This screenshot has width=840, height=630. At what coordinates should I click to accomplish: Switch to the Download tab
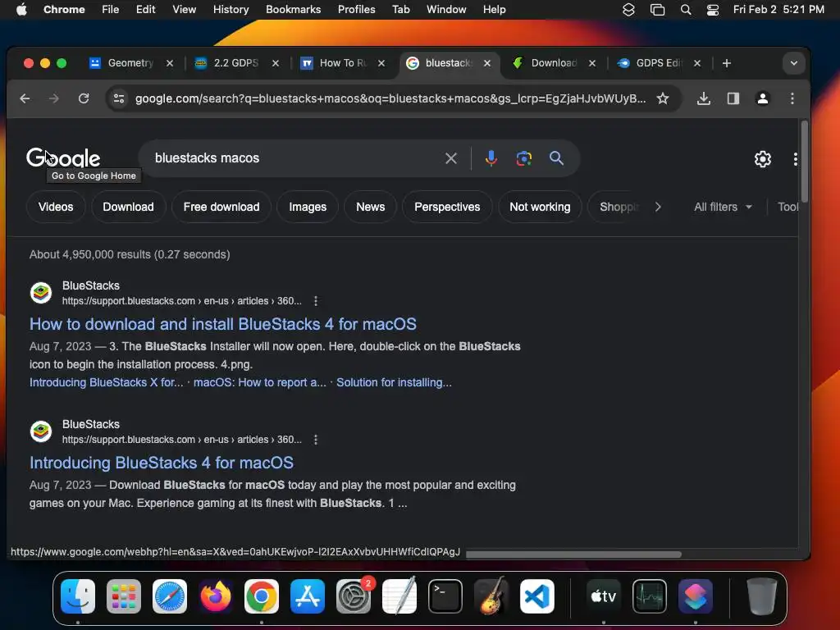554,63
